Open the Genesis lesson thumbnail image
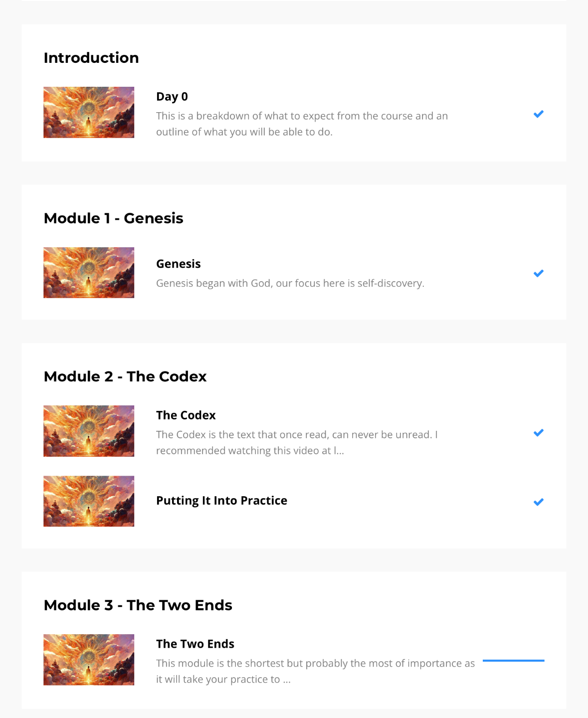This screenshot has height=718, width=588. 89,273
